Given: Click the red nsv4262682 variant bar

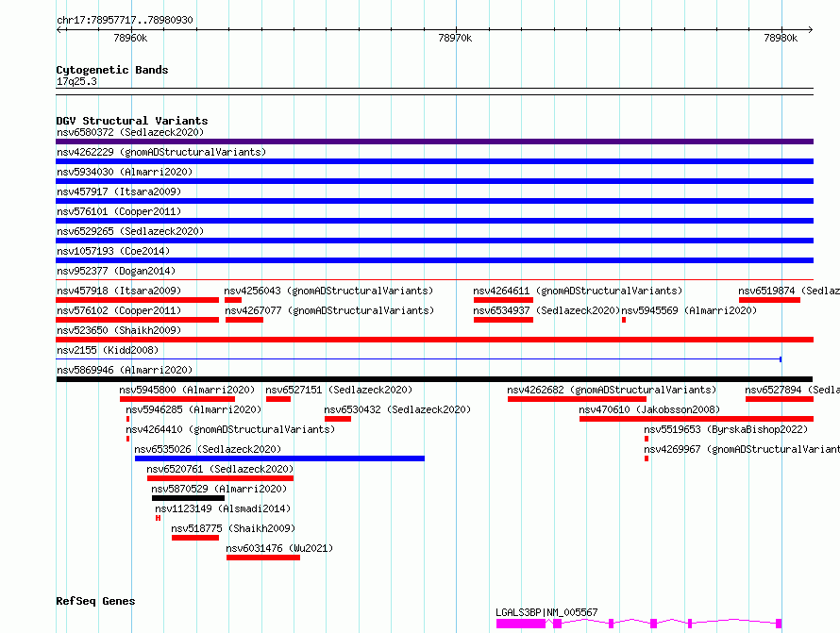Looking at the screenshot, I should coord(577,399).
